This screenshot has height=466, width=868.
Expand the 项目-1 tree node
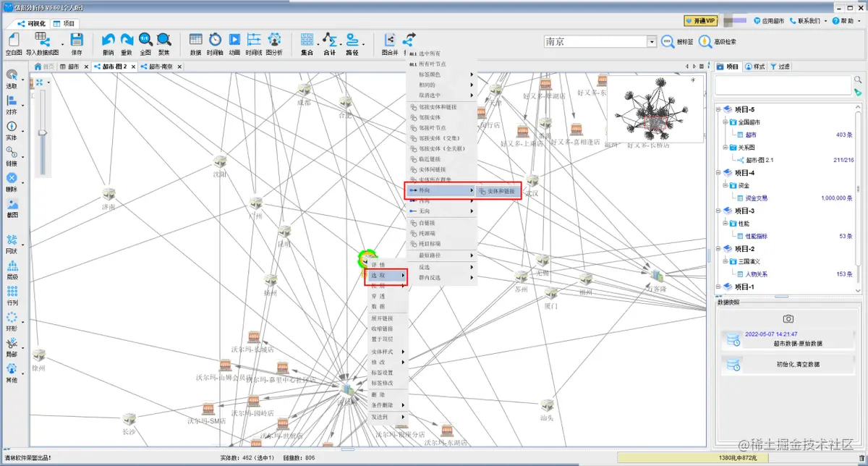coord(718,287)
